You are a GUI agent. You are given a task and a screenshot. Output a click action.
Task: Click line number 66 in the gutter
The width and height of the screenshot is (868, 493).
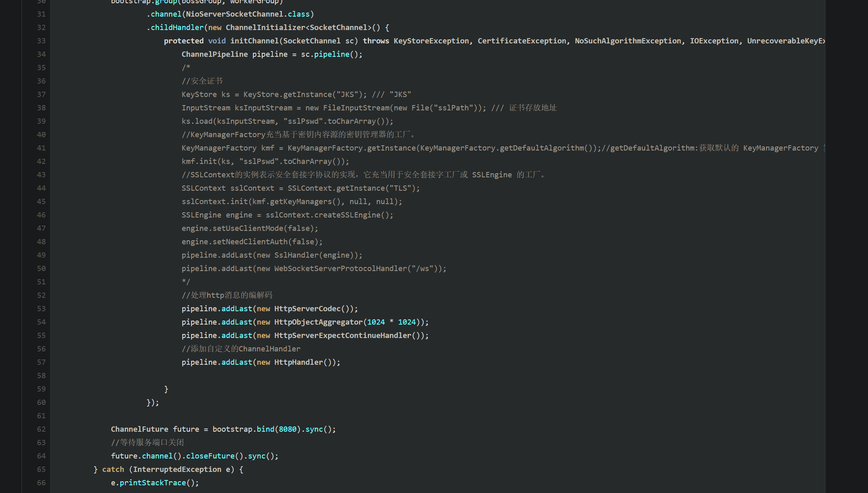tap(41, 483)
